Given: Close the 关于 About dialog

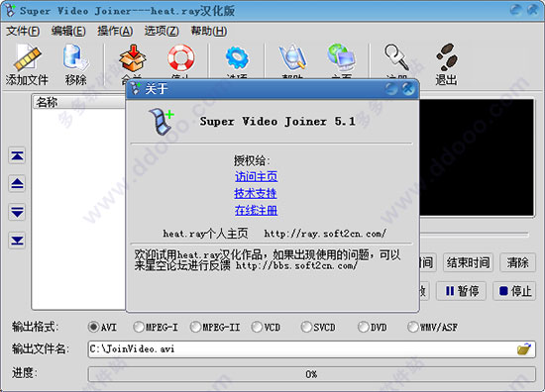Looking at the screenshot, I should [x=408, y=89].
